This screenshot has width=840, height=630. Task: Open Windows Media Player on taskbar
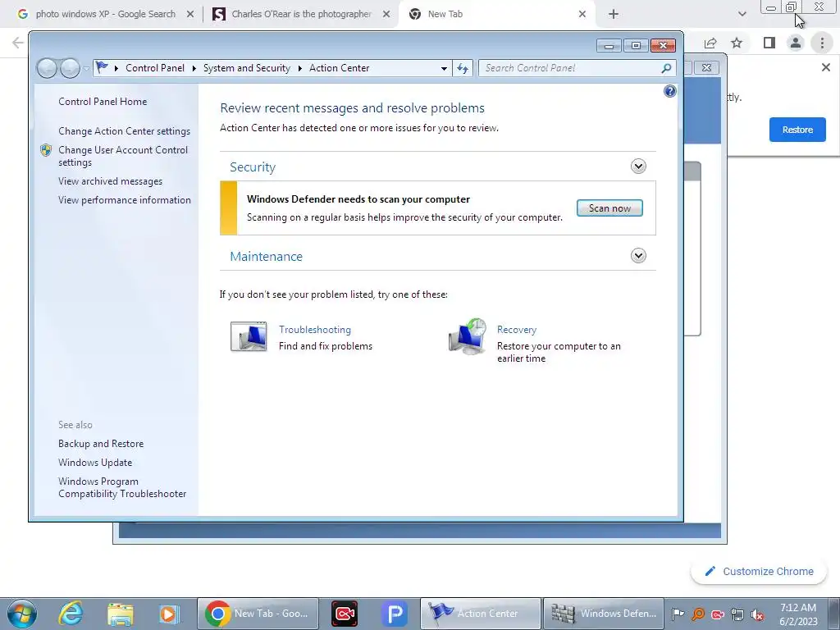168,614
